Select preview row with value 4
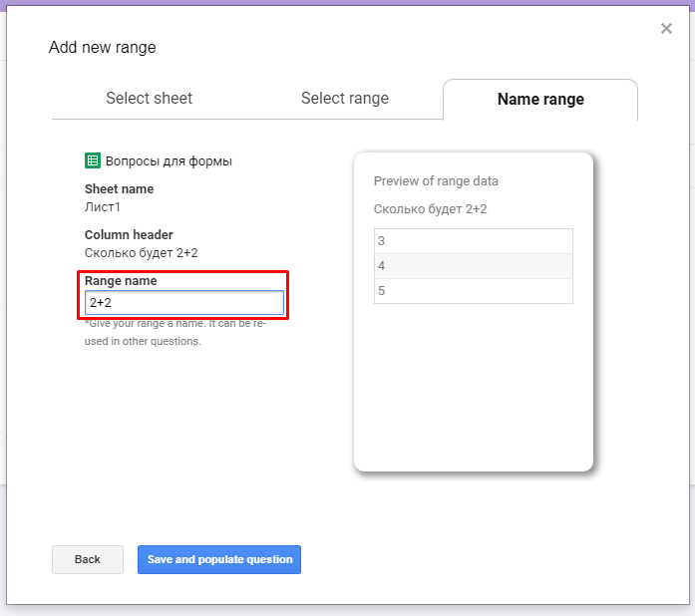The image size is (695, 616). 473,266
